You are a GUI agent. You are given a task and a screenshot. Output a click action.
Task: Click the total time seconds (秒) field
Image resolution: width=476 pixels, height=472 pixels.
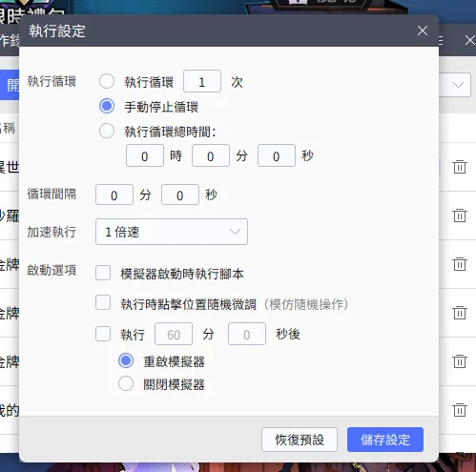click(x=277, y=155)
